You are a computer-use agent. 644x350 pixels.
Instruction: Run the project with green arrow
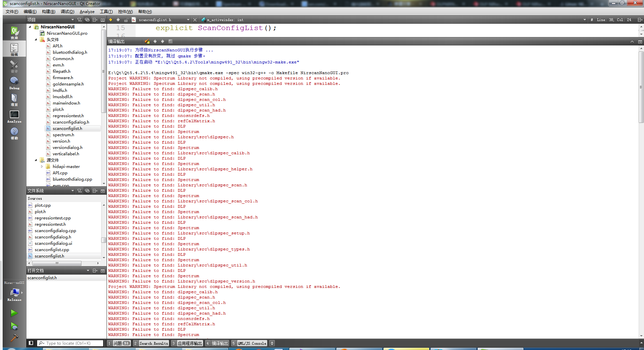click(14, 313)
